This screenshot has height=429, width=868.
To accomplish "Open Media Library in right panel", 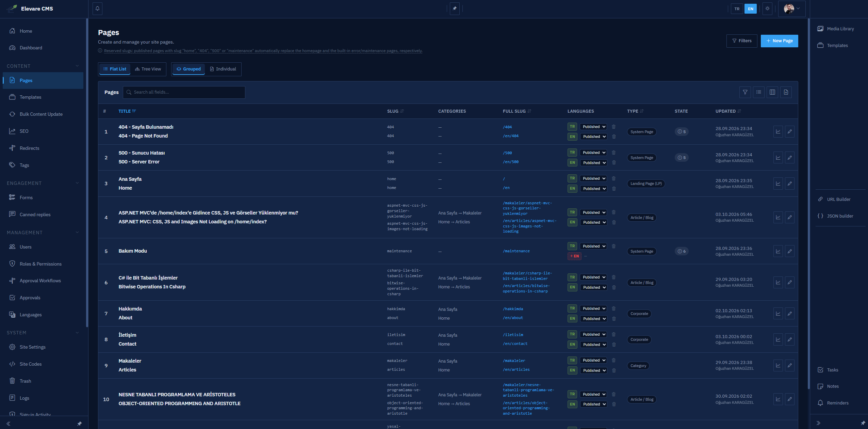I will point(836,29).
